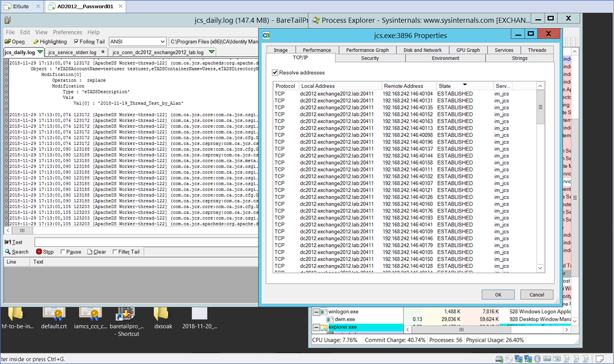This screenshot has width=614, height=364.
Task: Open the Highlighting marker tool in BareTail
Action: point(36,42)
